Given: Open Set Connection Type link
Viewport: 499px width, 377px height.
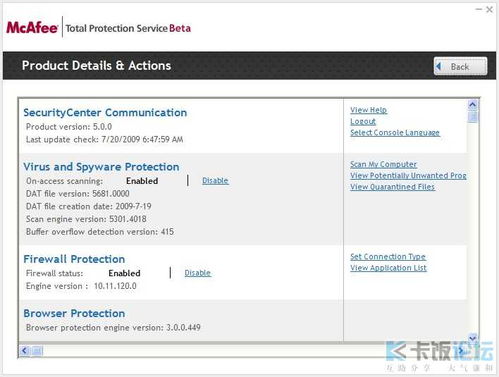Looking at the screenshot, I should (x=388, y=257).
